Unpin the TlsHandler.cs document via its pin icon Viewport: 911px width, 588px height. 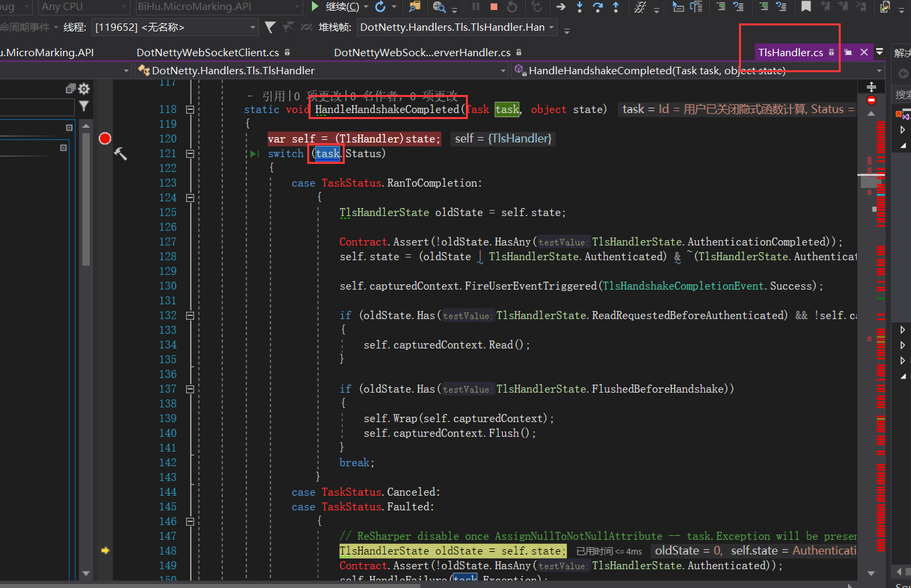click(x=848, y=52)
